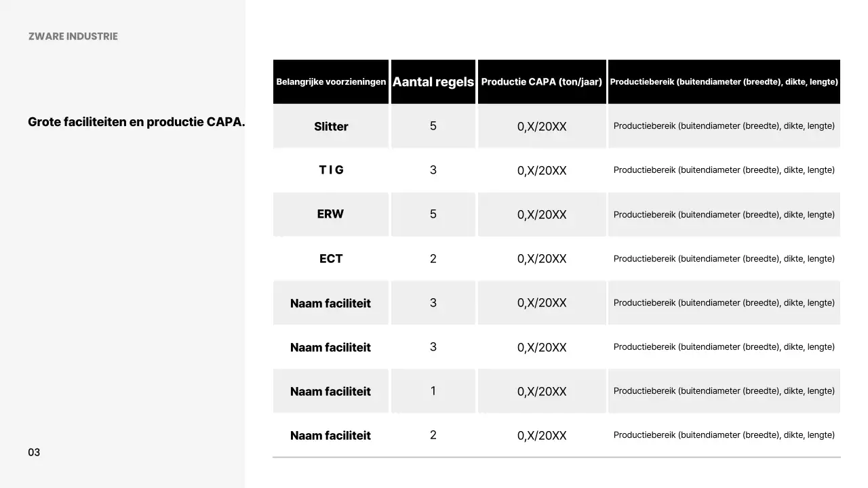Screen dimensions: 868x488
Task: Click the ECT facility name cell
Action: click(331, 259)
